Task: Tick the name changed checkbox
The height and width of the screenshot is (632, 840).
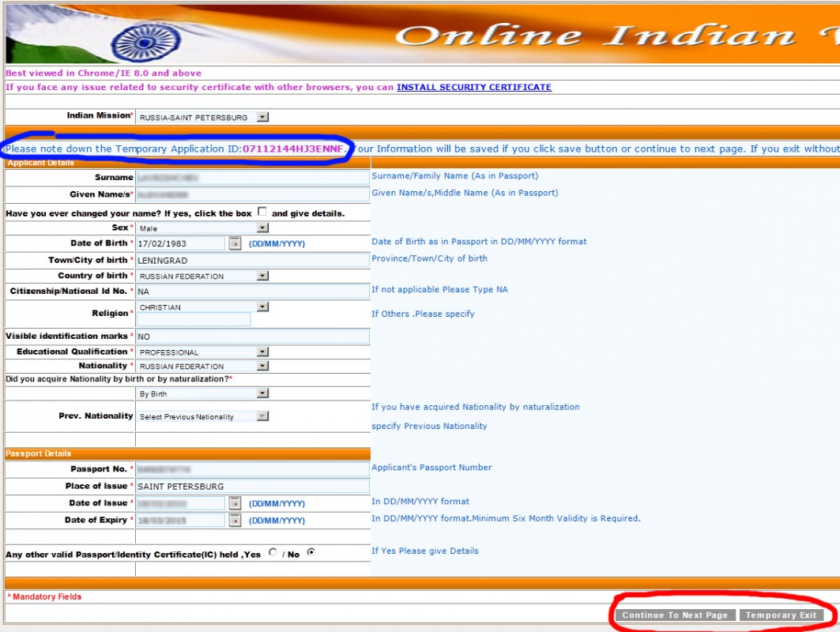Action: point(262,213)
